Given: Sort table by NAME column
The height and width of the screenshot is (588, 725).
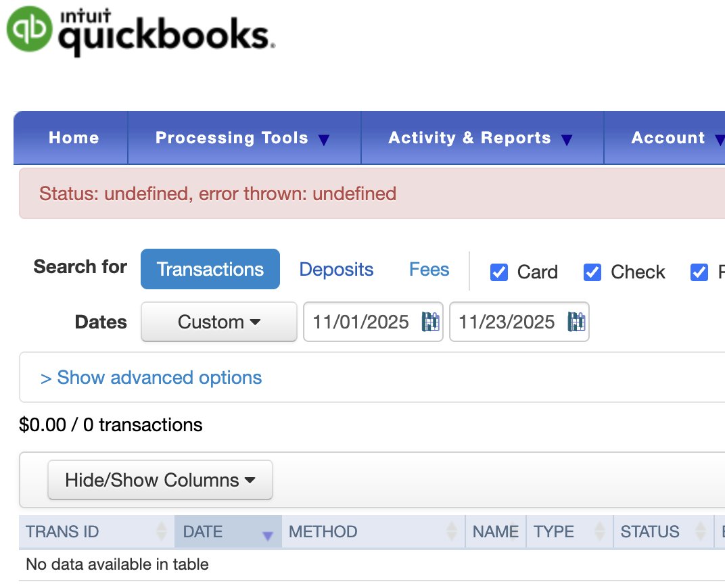Looking at the screenshot, I should (496, 531).
